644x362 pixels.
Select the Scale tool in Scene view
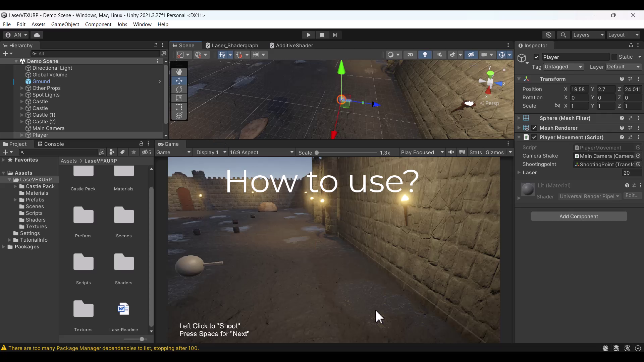pos(179,98)
